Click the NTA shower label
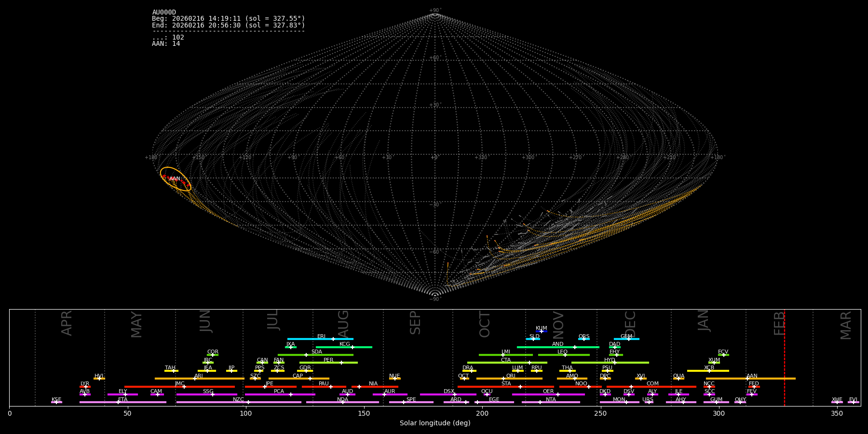This screenshot has width=868, height=434. (551, 400)
